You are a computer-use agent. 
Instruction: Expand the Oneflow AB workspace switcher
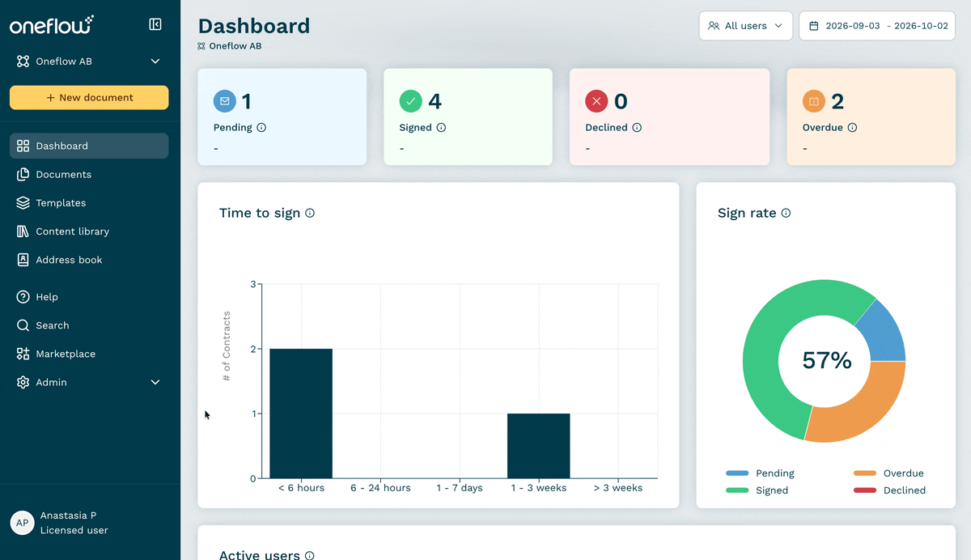click(x=89, y=62)
